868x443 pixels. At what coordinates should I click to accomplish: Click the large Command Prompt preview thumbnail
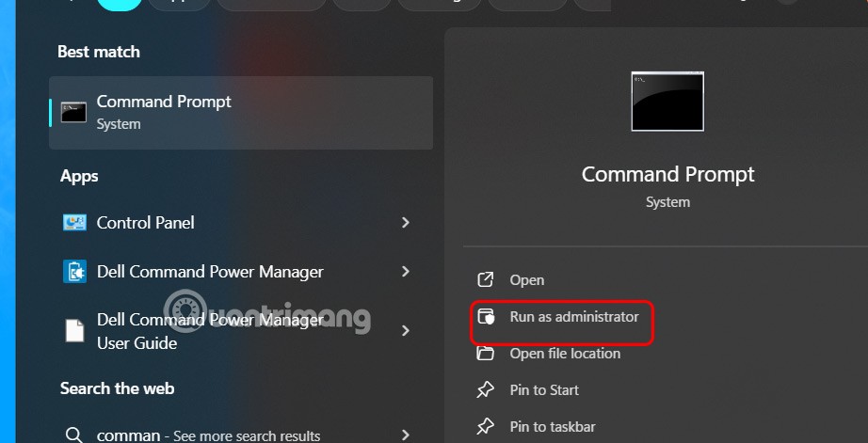(x=667, y=101)
